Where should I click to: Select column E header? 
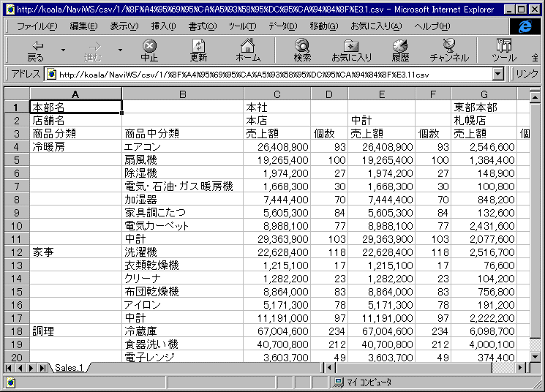382,94
